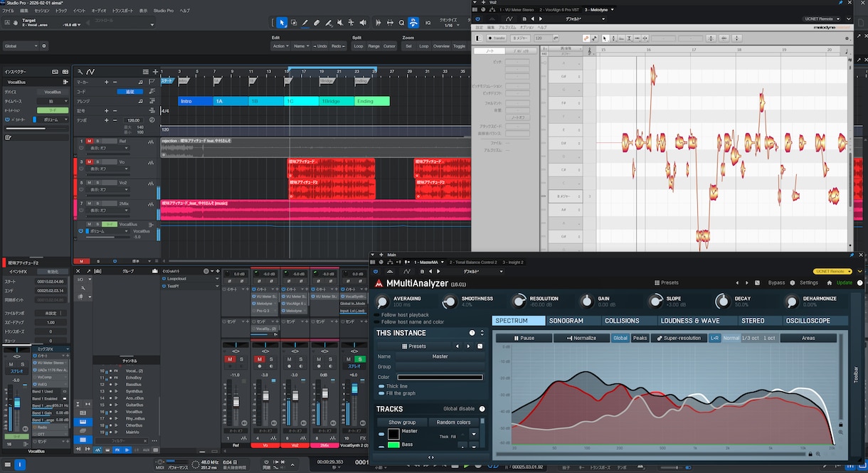Select the Mute tool in the toolbar
Image resolution: width=868 pixels, height=473 pixels.
pyautogui.click(x=339, y=23)
